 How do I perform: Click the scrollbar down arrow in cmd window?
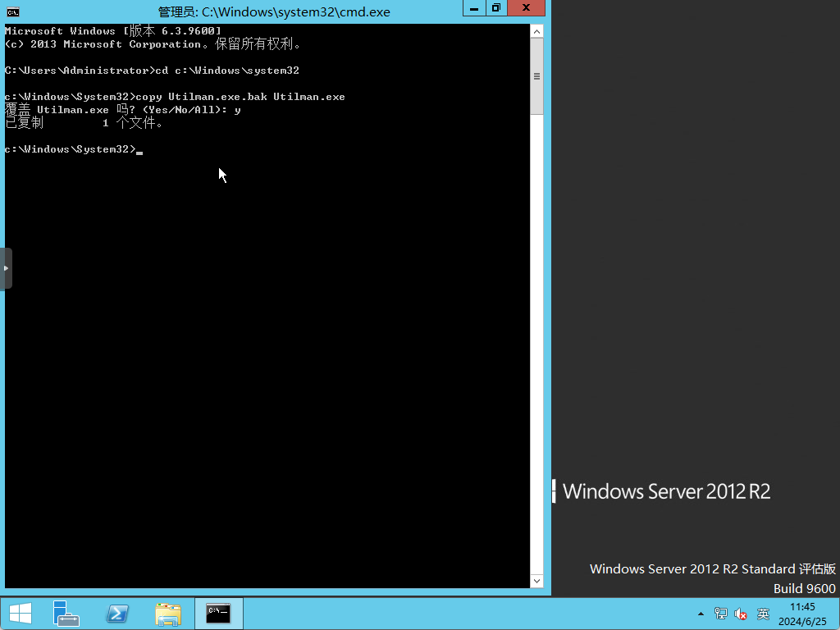(536, 581)
